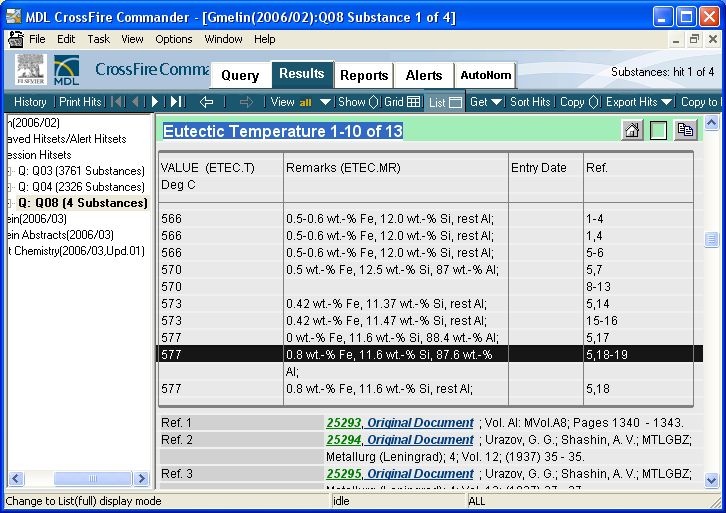Click the tree pane scroll left arrow
Image resolution: width=726 pixels, height=513 pixels.
tap(16, 478)
